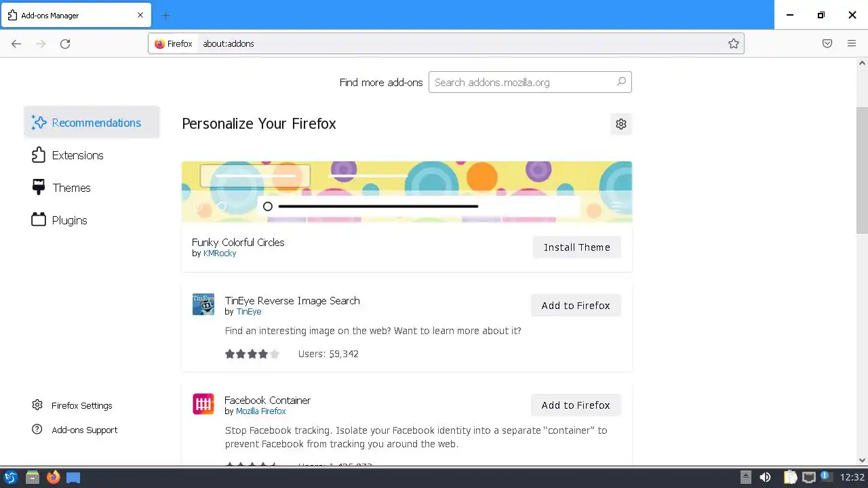Open the clipboard tray icon
The image size is (868, 488).
(x=790, y=477)
